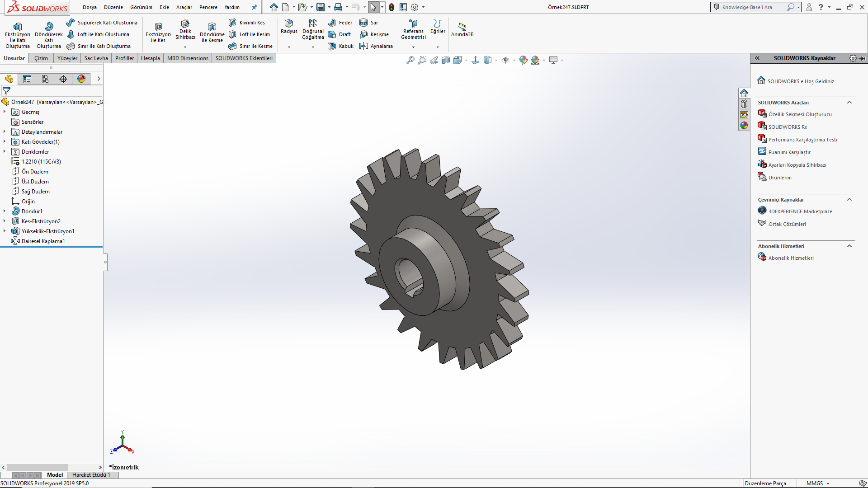Open the Araçlar menu
Screen dimensions: 868x488
tap(184, 7)
